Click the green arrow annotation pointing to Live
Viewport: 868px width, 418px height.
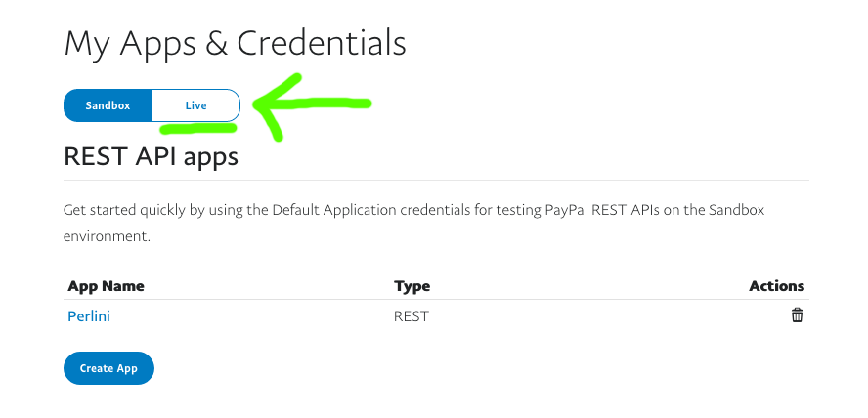coord(312,105)
